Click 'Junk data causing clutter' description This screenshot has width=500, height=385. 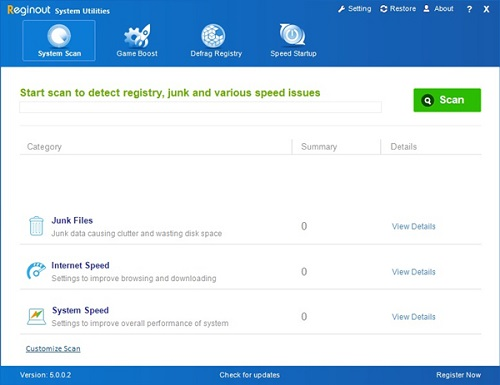coord(137,233)
